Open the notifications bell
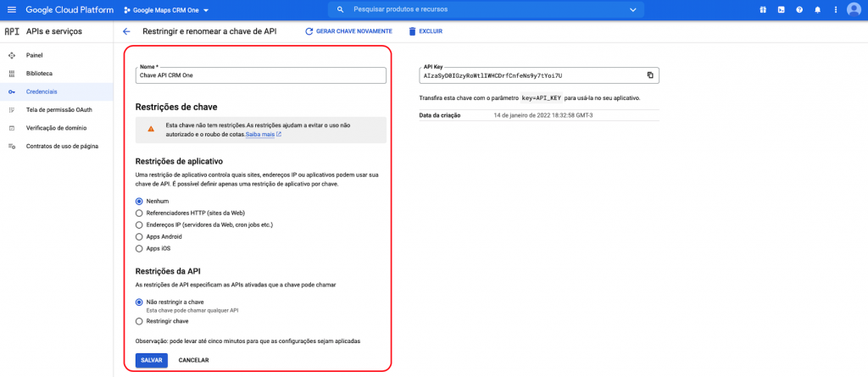868x377 pixels. click(817, 9)
